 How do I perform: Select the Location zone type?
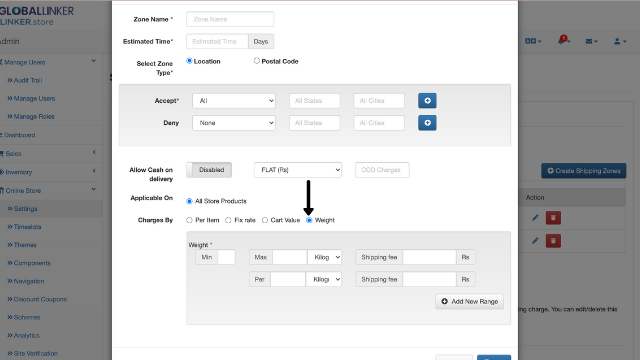189,61
